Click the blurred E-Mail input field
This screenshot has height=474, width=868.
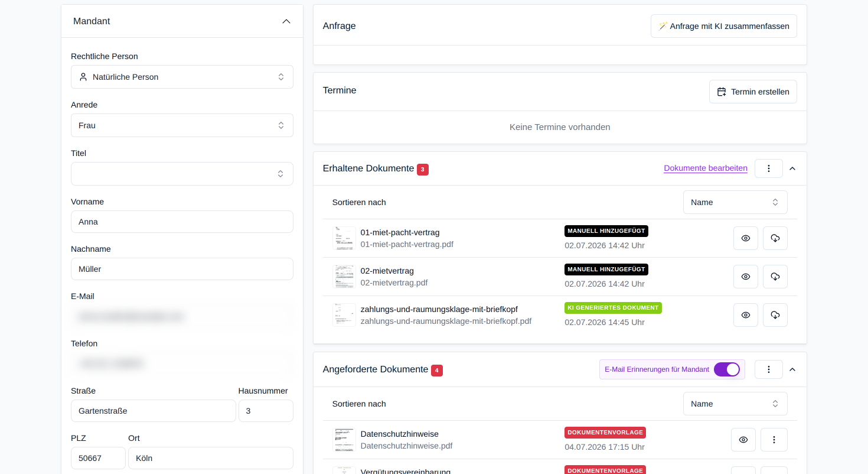pyautogui.click(x=182, y=316)
